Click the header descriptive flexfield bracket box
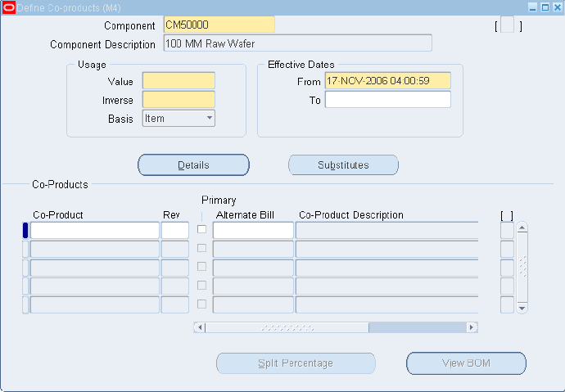Screen dimensions: 565x392 pyautogui.click(x=508, y=25)
